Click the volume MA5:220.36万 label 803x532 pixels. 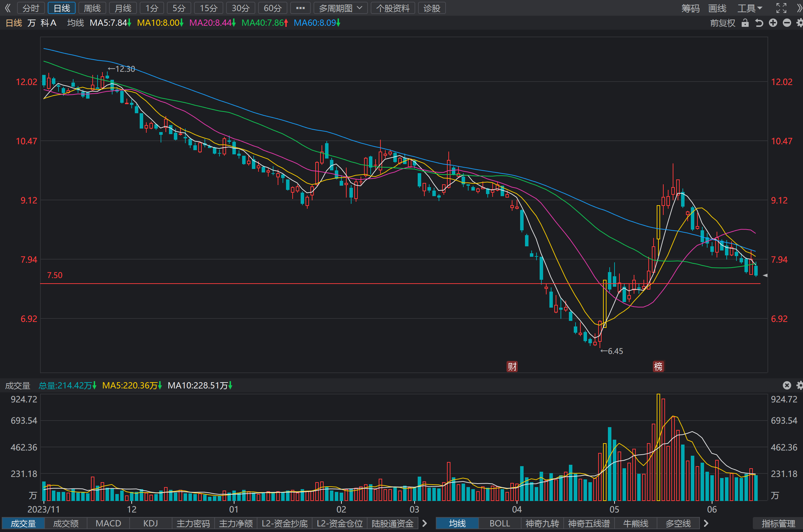coord(132,385)
